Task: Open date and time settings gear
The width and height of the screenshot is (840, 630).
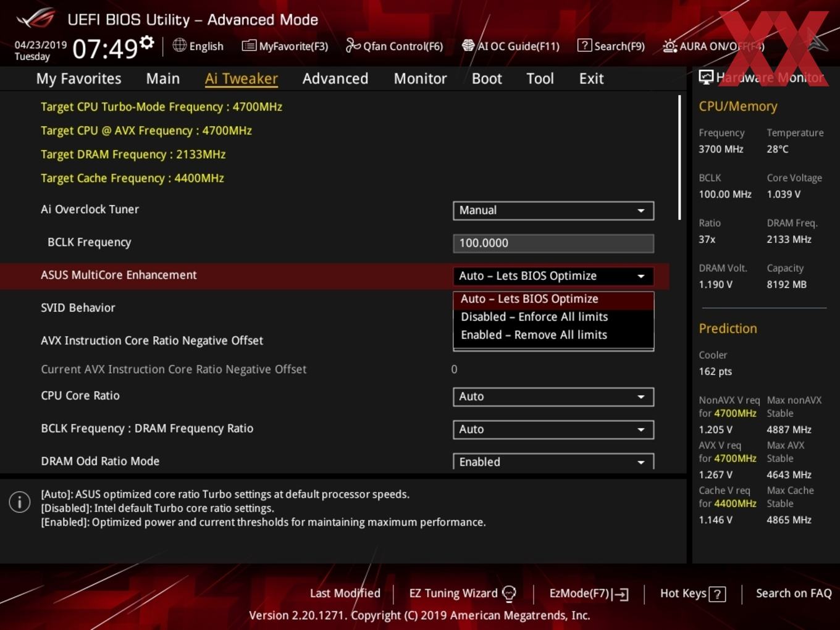Action: tap(146, 43)
